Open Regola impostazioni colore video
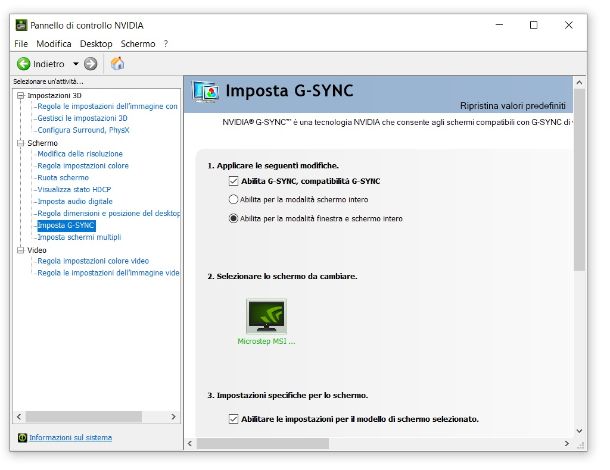Viewport: 610px width, 470px height. 93,261
